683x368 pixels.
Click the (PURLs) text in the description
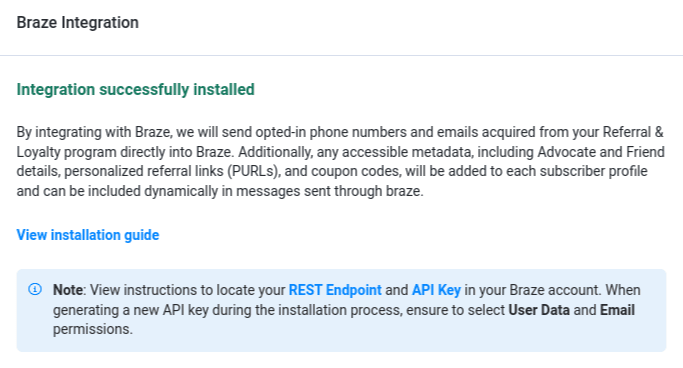(x=254, y=171)
